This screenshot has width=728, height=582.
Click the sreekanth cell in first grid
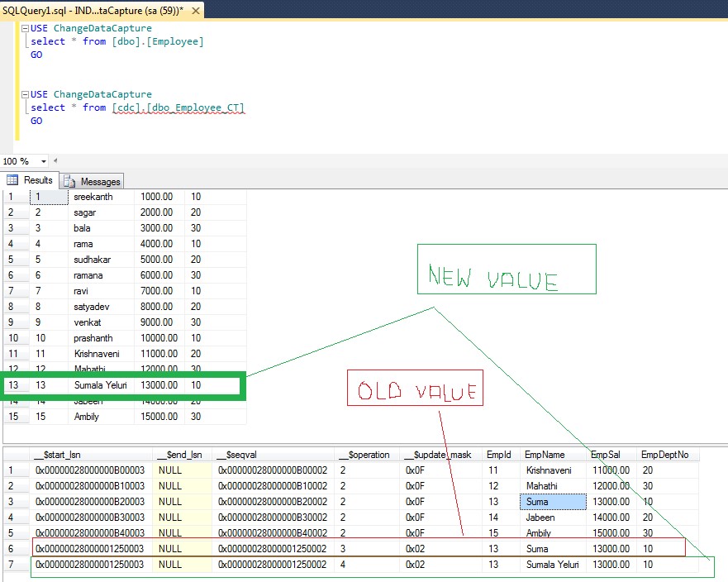93,197
